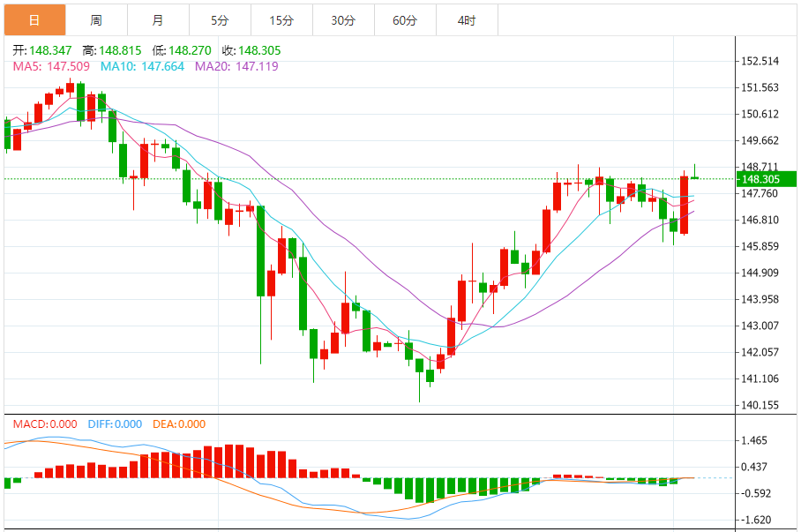Open the 4时 timeframe tab
This screenshot has width=801, height=532.
(467, 20)
